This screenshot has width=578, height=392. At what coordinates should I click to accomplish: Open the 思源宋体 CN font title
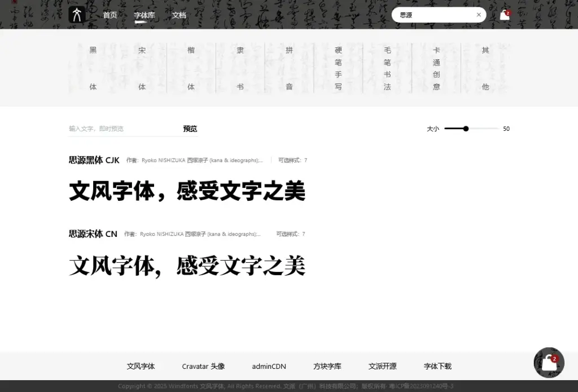point(93,234)
